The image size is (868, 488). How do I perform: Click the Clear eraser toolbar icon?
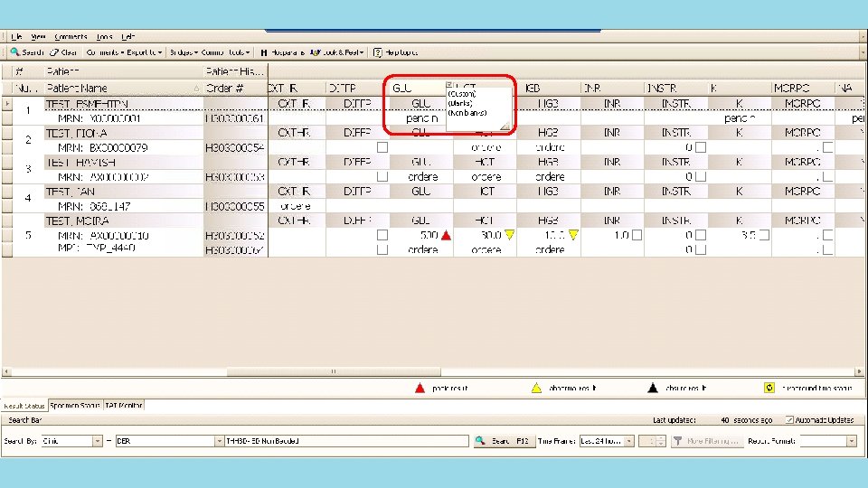[53, 52]
